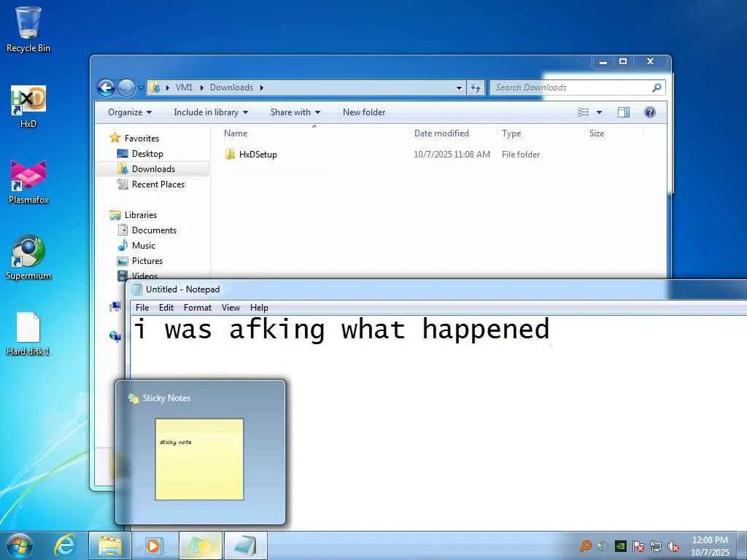Open Notepad View menu

[x=231, y=308]
